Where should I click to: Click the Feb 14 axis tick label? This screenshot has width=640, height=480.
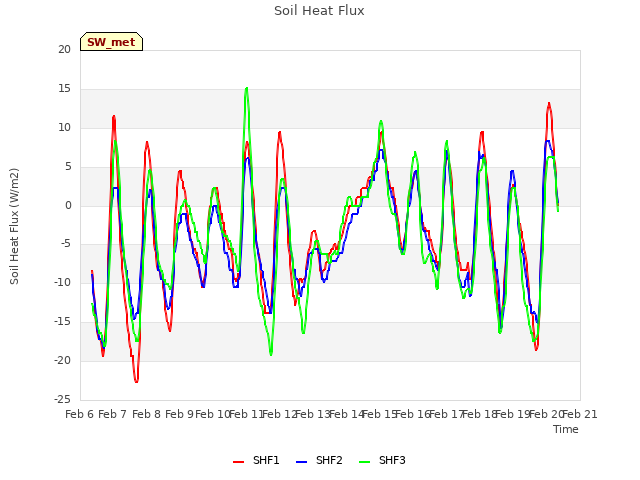point(346,415)
